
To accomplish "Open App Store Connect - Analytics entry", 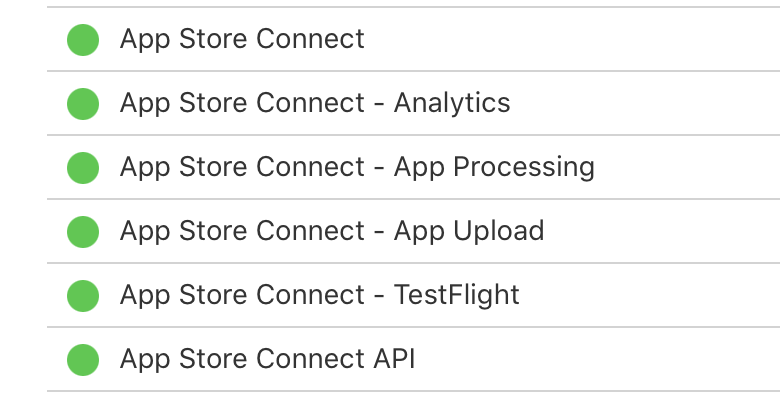I will [315, 104].
